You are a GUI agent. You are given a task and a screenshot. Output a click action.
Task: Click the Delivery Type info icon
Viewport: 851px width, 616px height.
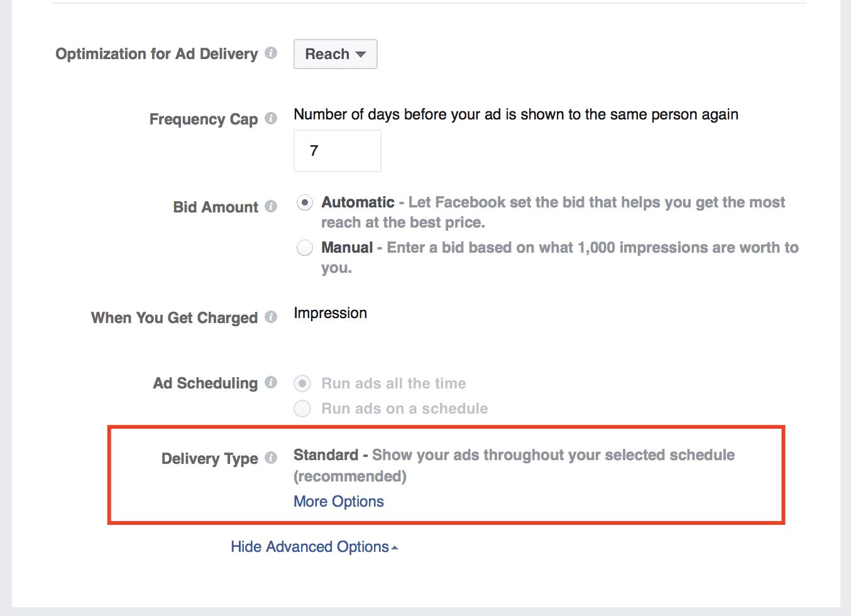click(x=271, y=458)
